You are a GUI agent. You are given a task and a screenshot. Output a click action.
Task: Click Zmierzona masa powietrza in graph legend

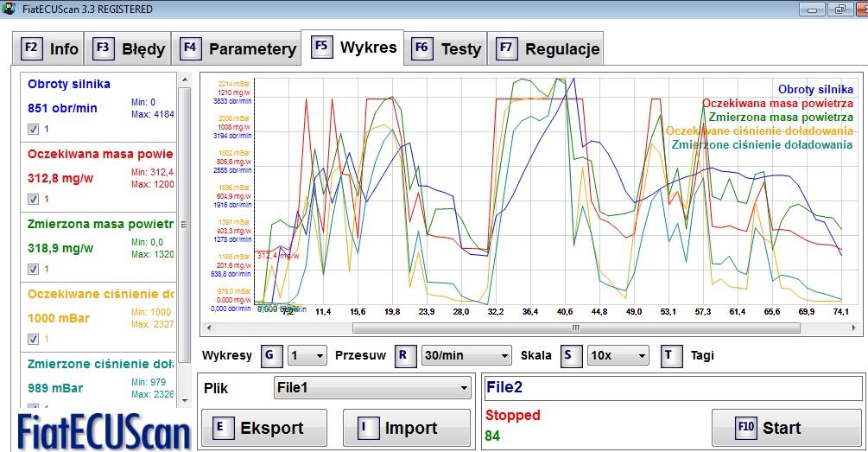click(x=781, y=117)
